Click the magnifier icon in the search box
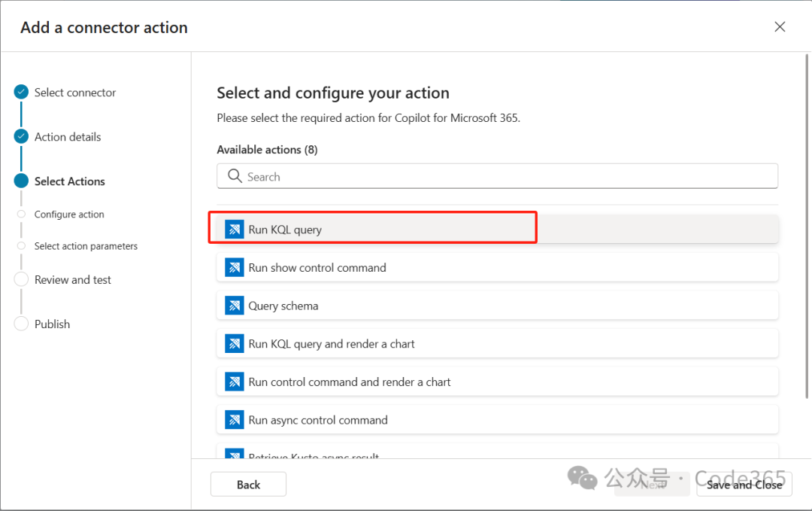 (x=234, y=177)
